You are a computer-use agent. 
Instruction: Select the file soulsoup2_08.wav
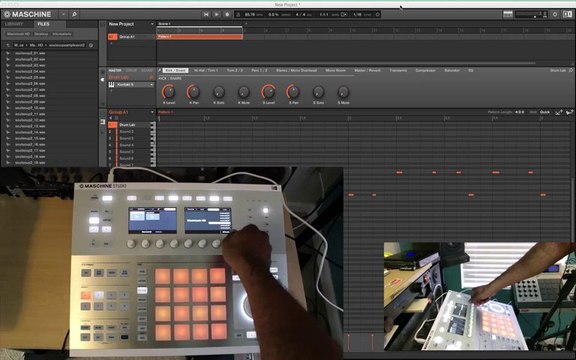coord(30,96)
